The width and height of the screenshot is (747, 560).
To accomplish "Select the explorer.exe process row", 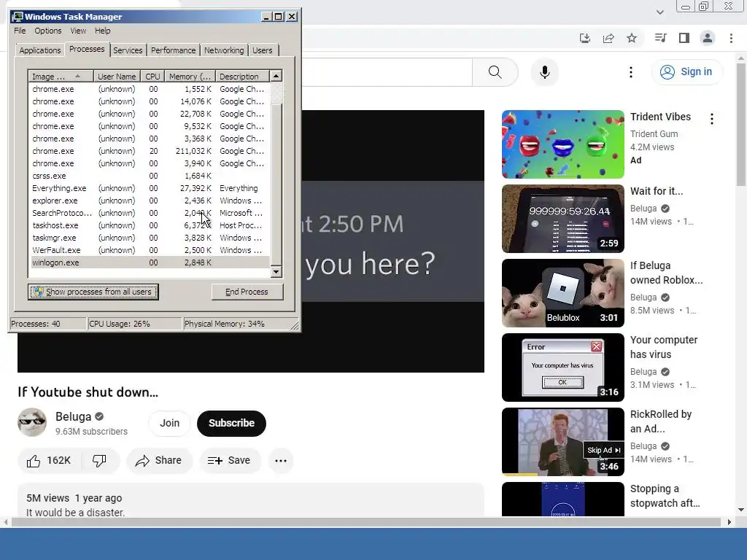I will pos(150,201).
